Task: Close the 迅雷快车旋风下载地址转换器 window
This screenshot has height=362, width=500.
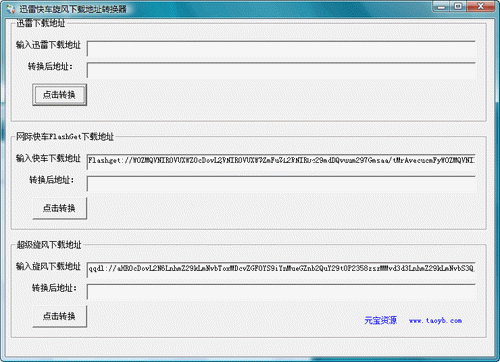Action: pos(480,6)
